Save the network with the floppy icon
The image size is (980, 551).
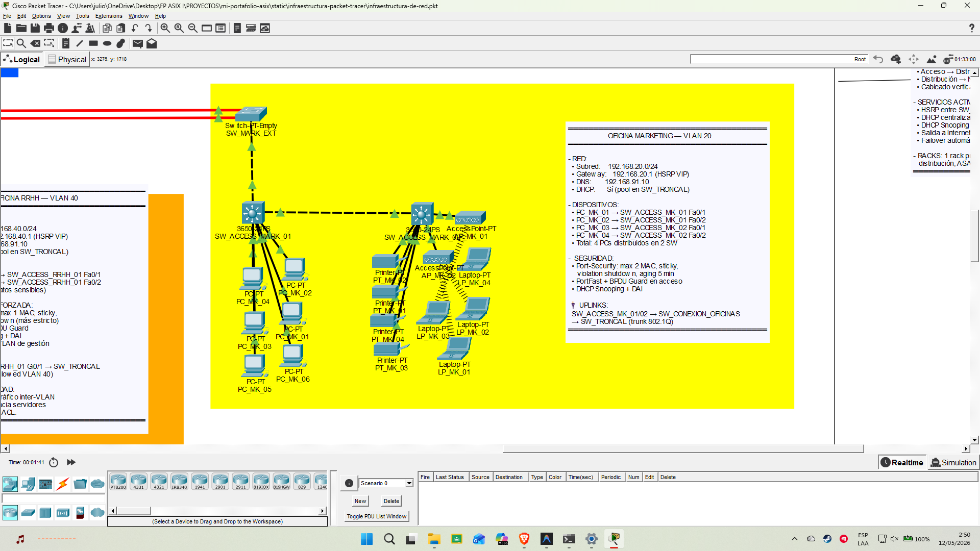click(x=35, y=28)
